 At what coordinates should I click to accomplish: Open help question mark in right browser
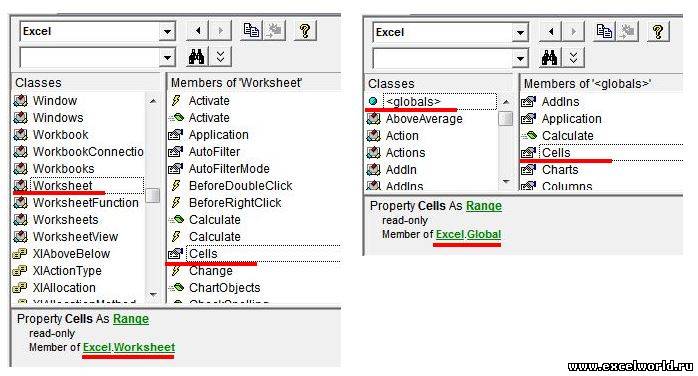(x=658, y=32)
